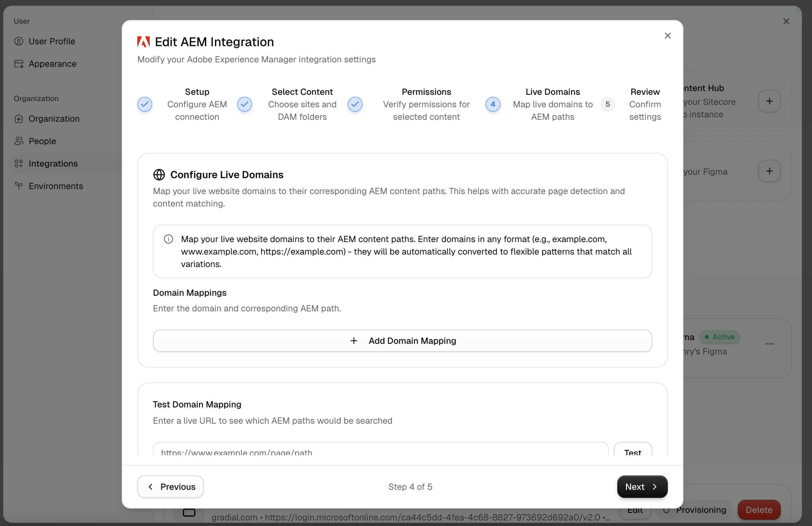Click the plus button for Sitecore Content Hub
This screenshot has width=812, height=526.
pyautogui.click(x=769, y=101)
